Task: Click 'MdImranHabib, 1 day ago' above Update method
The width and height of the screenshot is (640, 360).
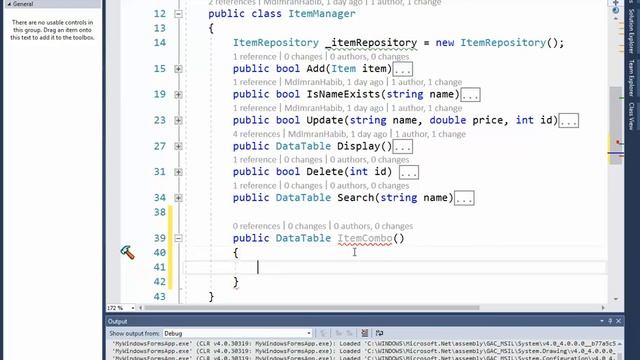Action: tap(333, 108)
